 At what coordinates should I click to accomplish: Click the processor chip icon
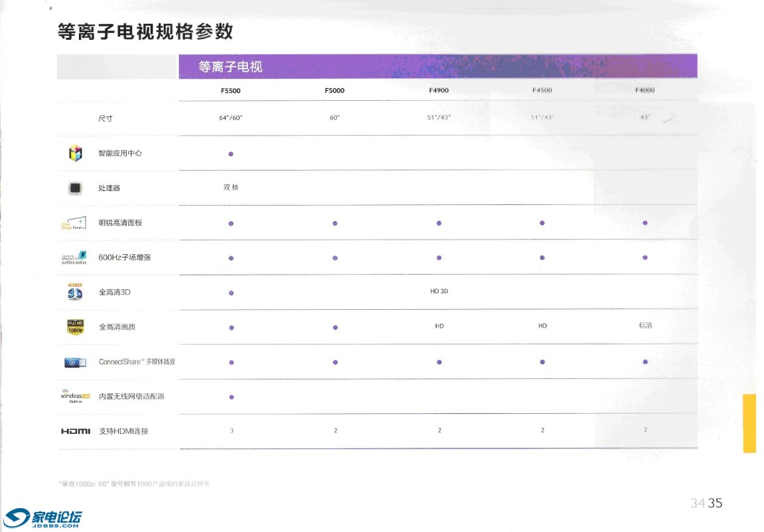point(75,188)
